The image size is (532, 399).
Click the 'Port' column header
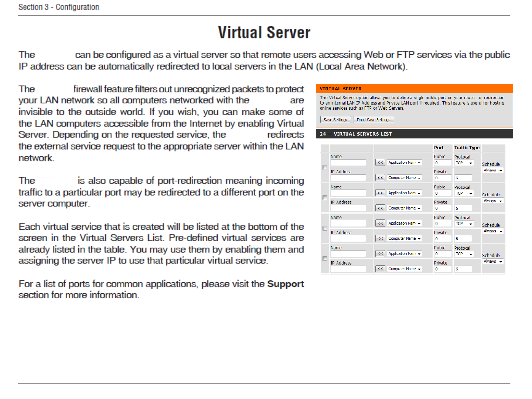pos(439,148)
